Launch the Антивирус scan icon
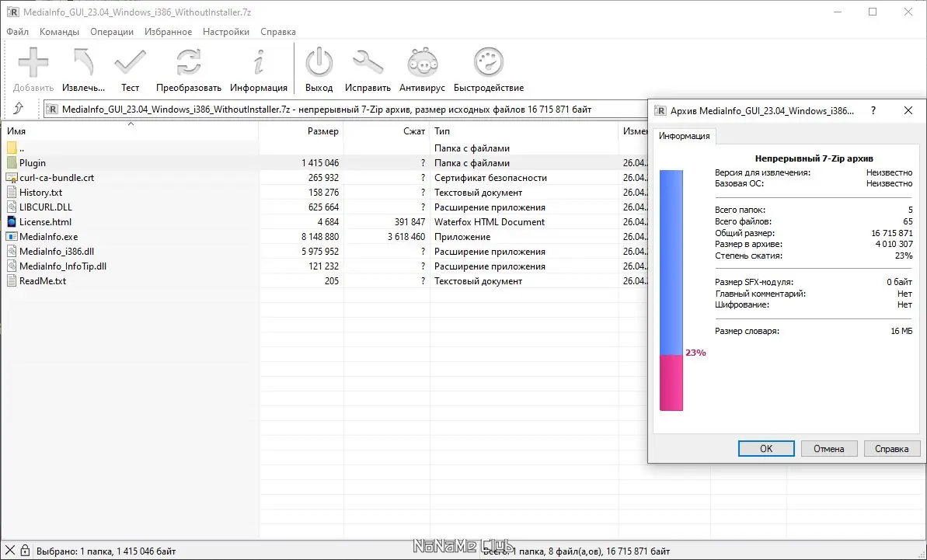The image size is (927, 560). 422,63
